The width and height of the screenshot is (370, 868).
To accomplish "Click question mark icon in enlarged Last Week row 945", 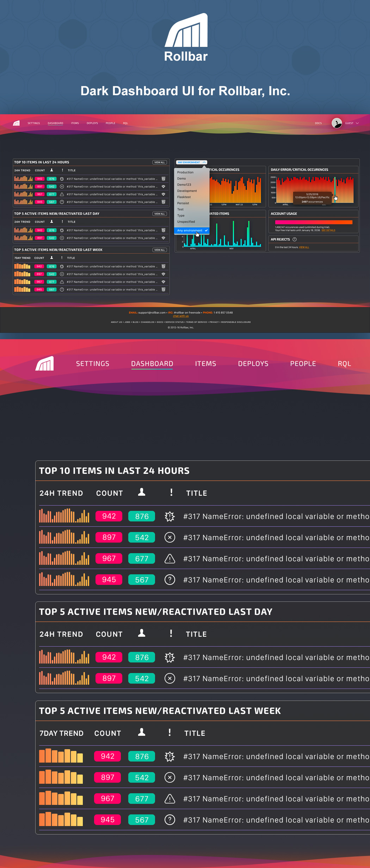I will point(170,820).
